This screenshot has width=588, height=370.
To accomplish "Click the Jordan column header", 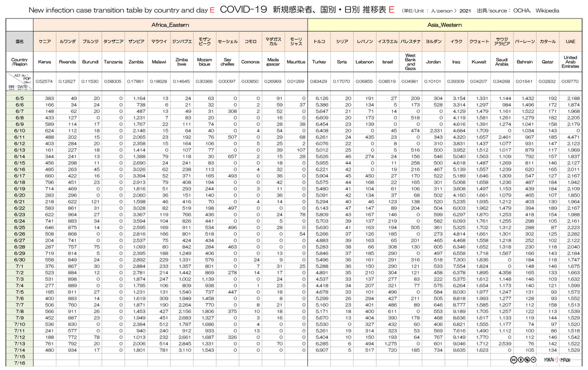I will point(433,62).
